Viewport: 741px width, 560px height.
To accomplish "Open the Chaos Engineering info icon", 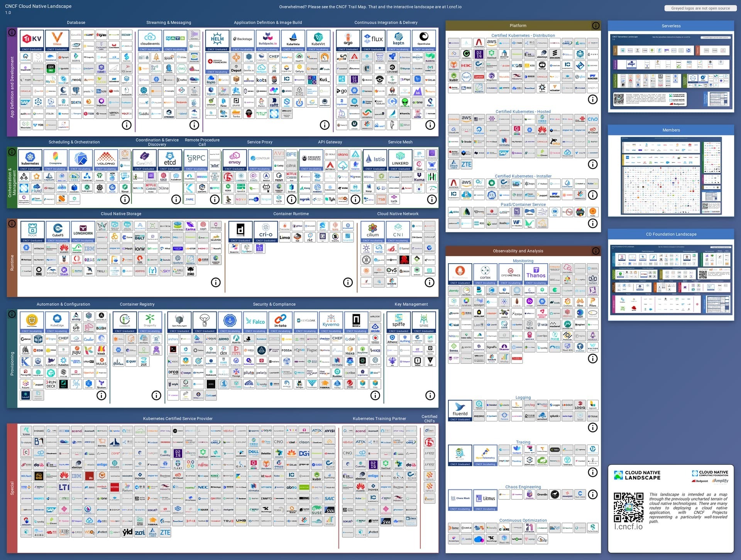I will 593,494.
